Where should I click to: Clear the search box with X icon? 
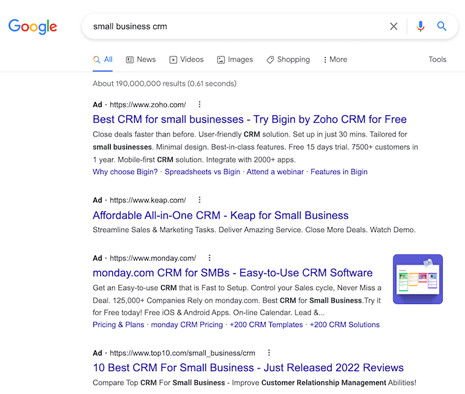point(393,26)
